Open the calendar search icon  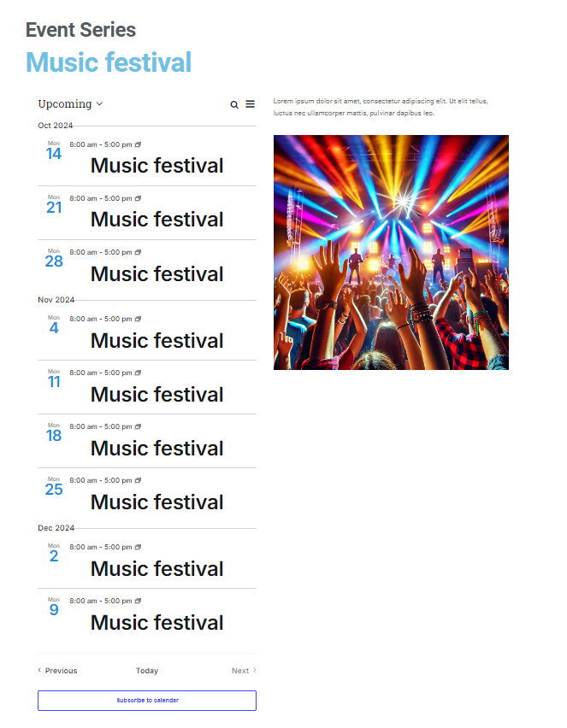pos(233,104)
